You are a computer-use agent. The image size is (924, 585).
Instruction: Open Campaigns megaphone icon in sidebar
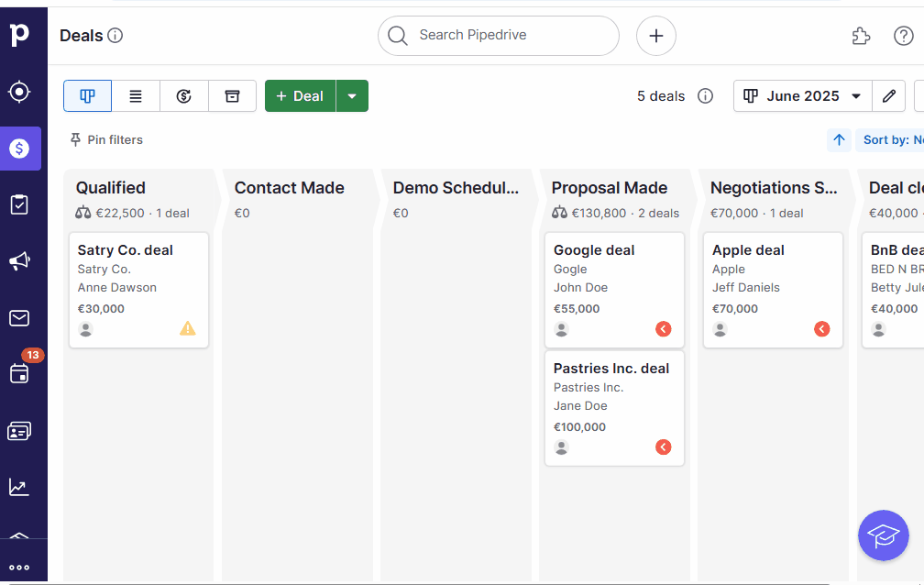pyautogui.click(x=19, y=261)
